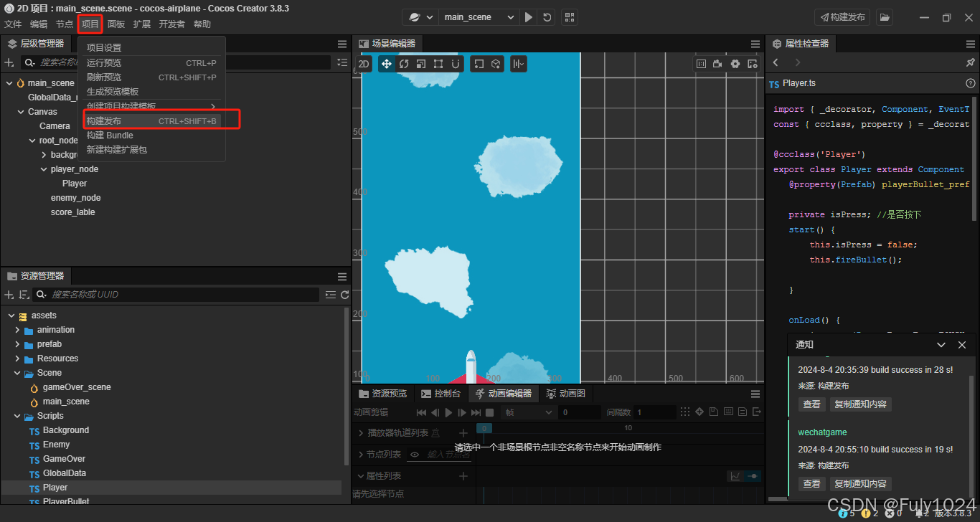The width and height of the screenshot is (980, 522).
Task: Click 复制通知内容 under the wechatgame notification
Action: tap(860, 483)
